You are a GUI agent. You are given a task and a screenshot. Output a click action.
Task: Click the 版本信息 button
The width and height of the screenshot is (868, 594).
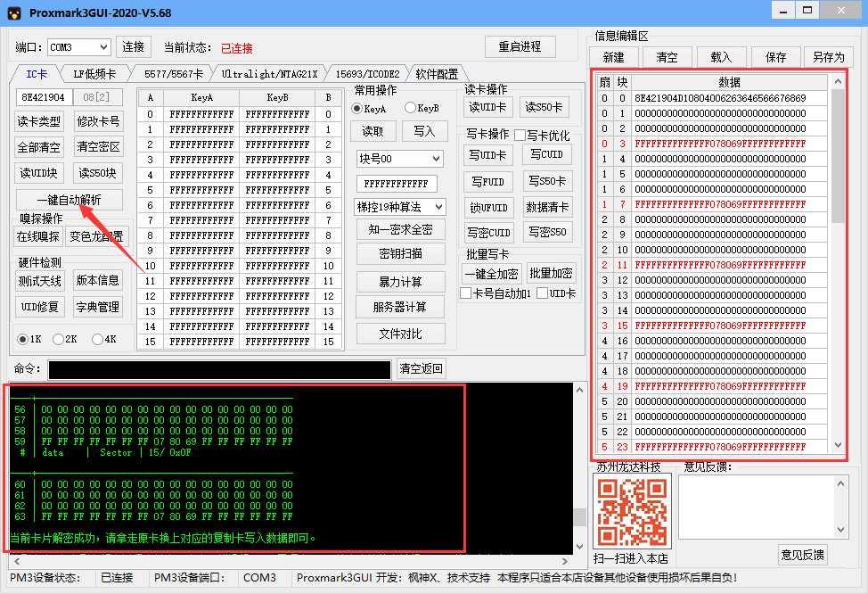pos(98,280)
